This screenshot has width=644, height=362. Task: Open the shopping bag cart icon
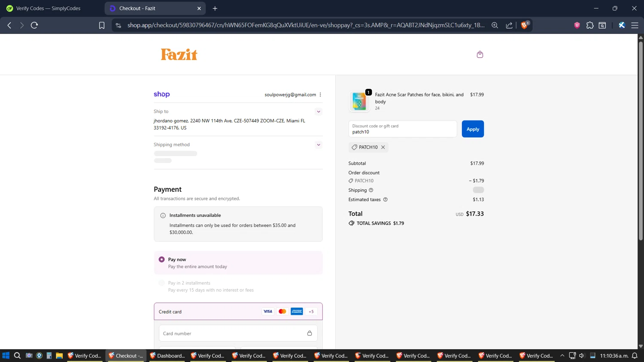click(480, 54)
